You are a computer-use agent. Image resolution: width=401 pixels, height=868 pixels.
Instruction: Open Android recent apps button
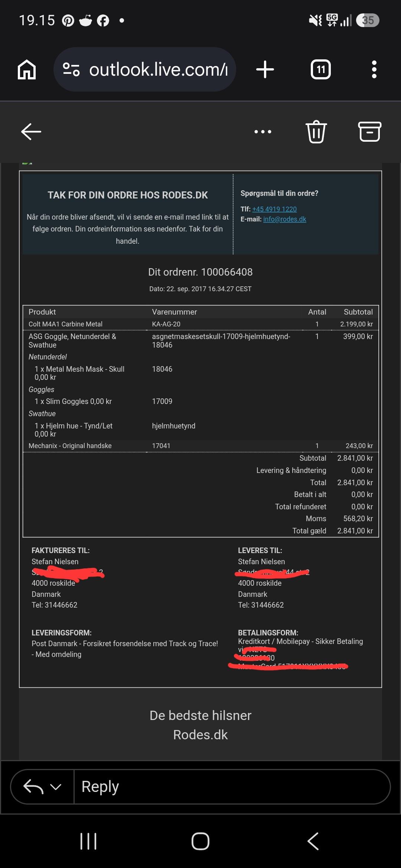point(88,841)
